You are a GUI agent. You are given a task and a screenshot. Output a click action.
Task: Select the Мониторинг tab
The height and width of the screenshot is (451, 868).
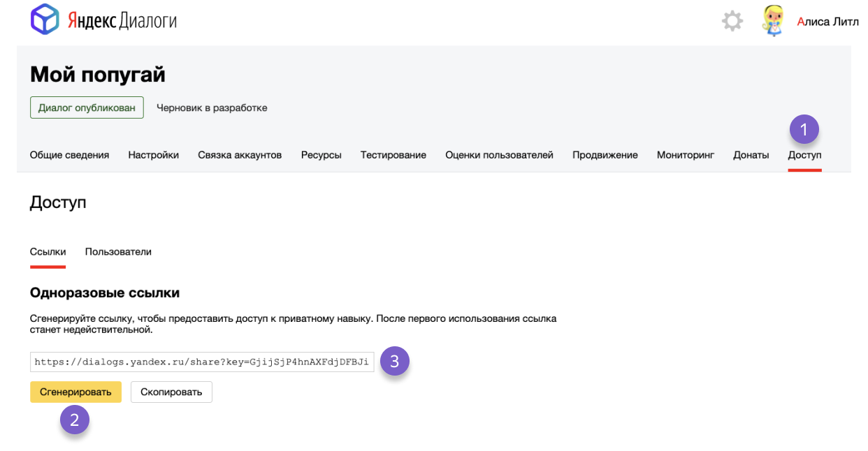point(685,155)
